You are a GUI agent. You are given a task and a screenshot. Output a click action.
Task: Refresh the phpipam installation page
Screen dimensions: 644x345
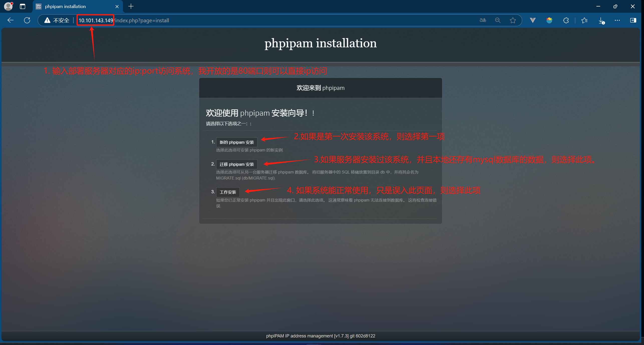pos(27,20)
